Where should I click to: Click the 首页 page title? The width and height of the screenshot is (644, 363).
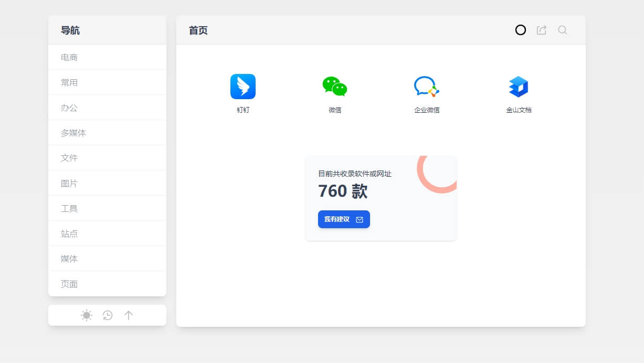tap(198, 30)
